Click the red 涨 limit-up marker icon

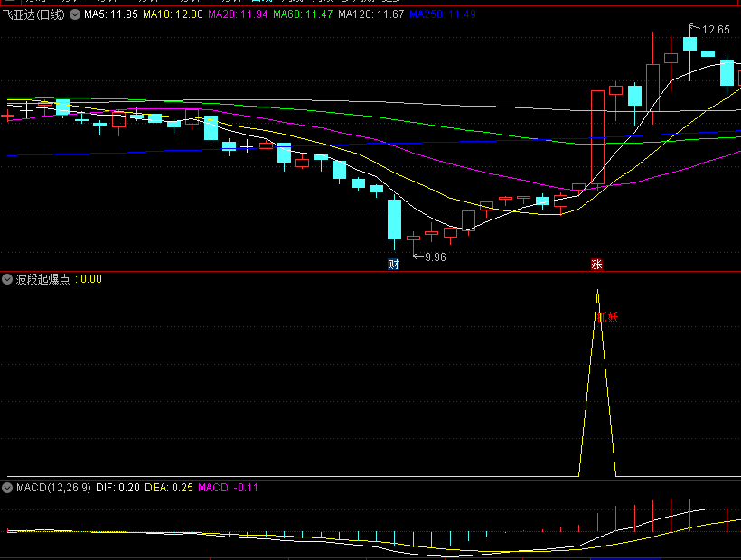(x=596, y=265)
